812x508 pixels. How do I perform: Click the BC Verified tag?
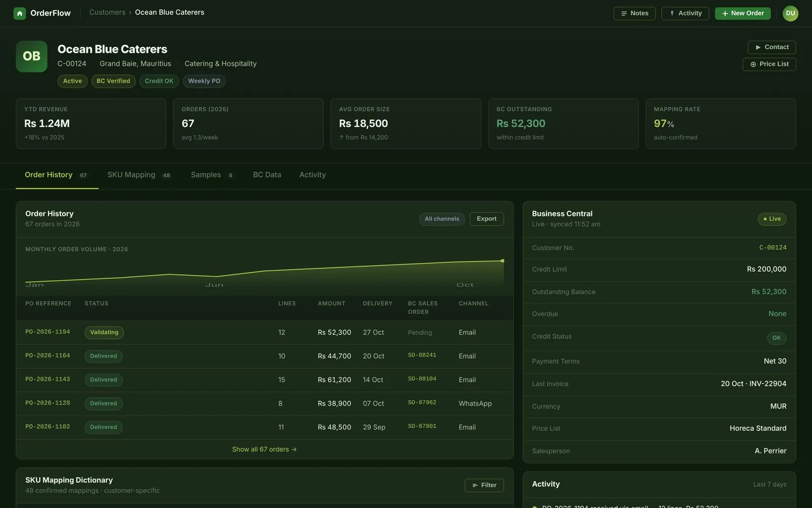[113, 81]
